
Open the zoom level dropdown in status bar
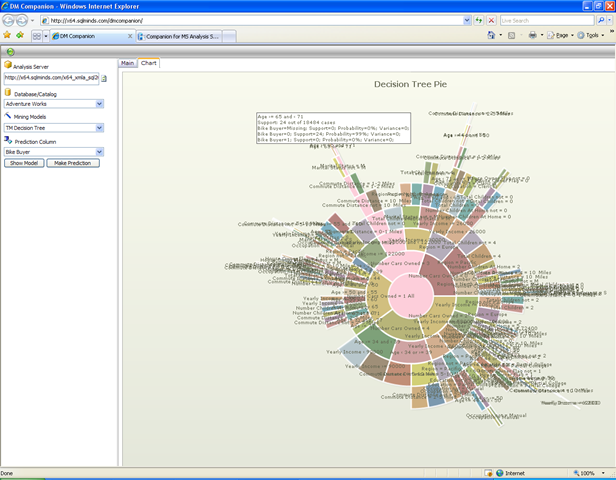click(603, 473)
